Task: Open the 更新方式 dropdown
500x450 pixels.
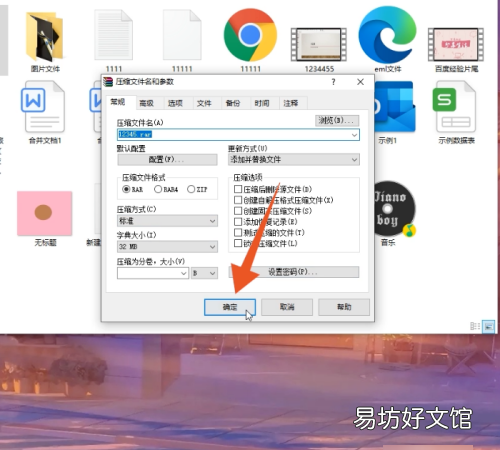Action: tap(294, 159)
